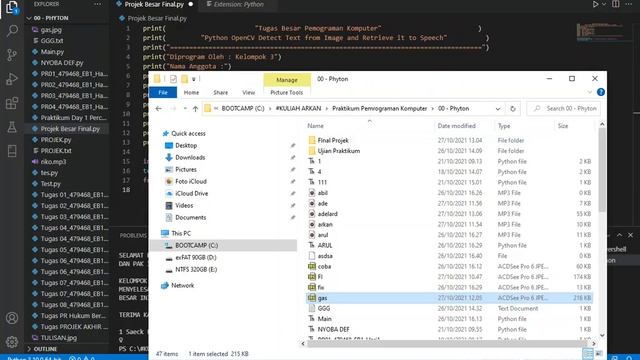Sort files by Name column header
This screenshot has width=640, height=360.
316,126
